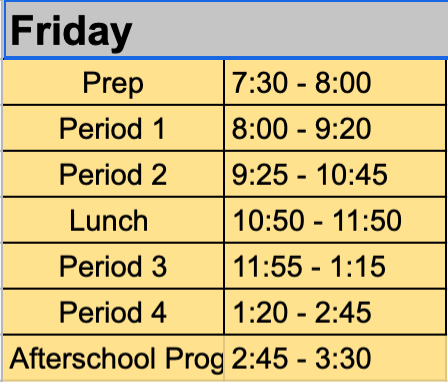Click the Prep cell

click(113, 83)
